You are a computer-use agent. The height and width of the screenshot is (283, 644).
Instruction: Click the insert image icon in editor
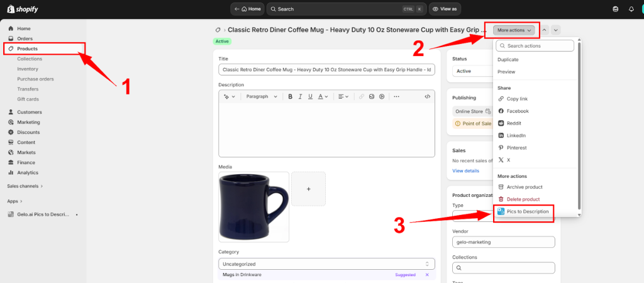pyautogui.click(x=372, y=97)
